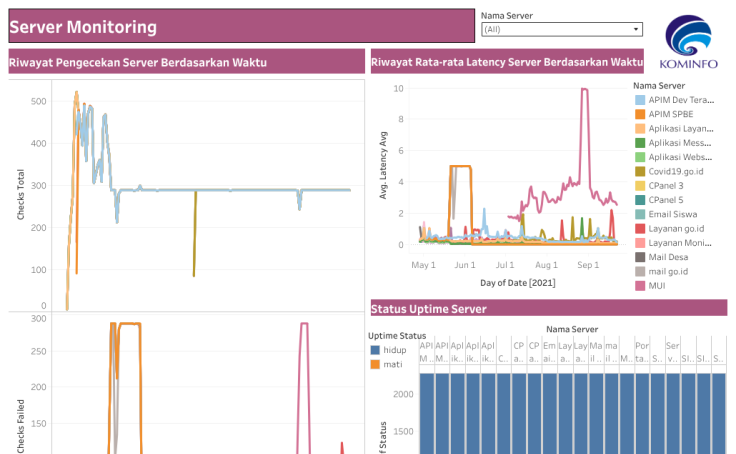The width and height of the screenshot is (736, 454).
Task: Select hidup uptime status legend item
Action: [x=387, y=350]
